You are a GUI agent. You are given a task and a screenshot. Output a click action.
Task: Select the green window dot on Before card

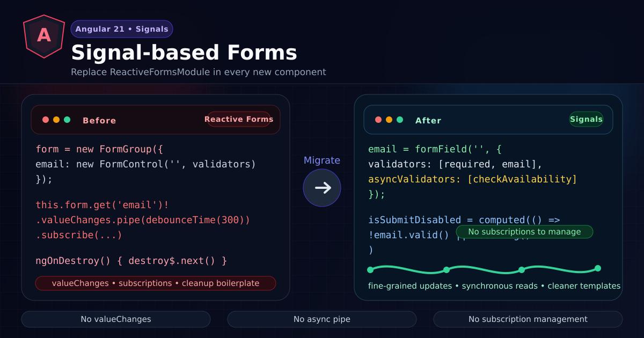tap(67, 120)
